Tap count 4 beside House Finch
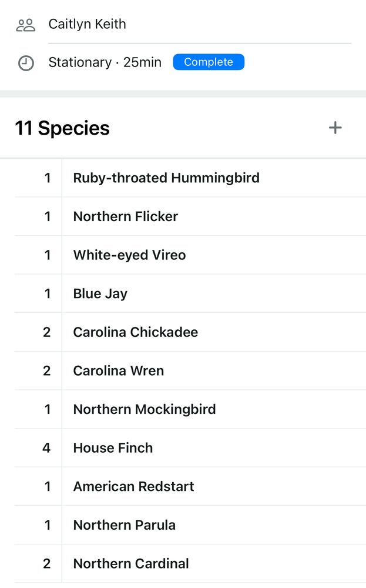The image size is (366, 588). tap(46, 447)
